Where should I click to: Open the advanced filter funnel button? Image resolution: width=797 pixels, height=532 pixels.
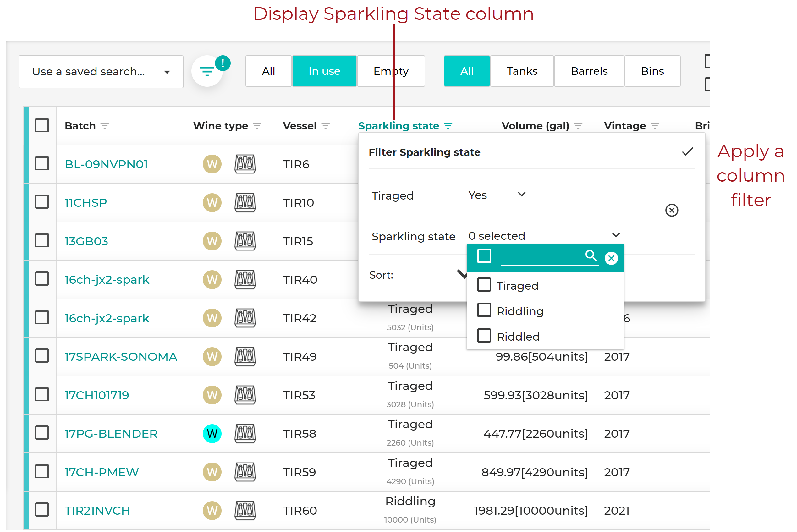[207, 71]
